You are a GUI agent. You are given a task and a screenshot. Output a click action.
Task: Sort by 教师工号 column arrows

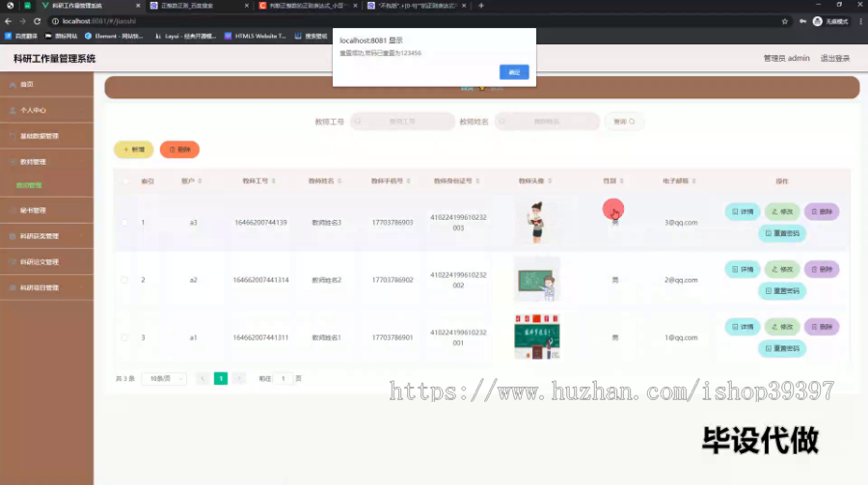coord(274,181)
